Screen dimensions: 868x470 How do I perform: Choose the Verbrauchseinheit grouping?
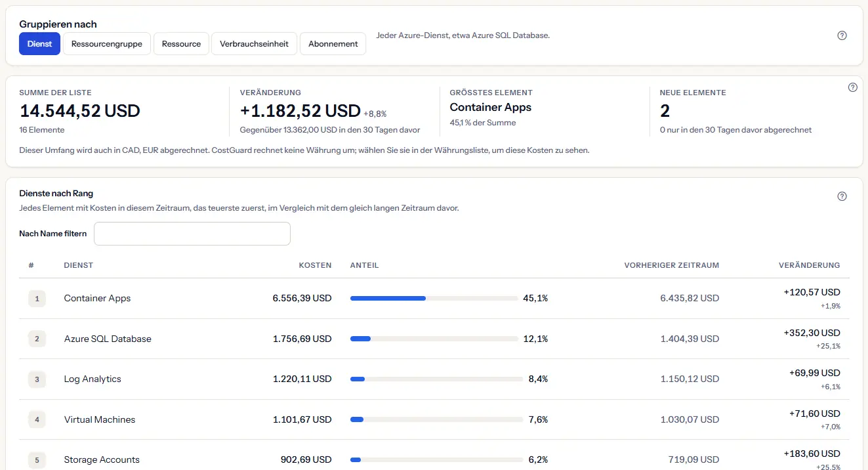pyautogui.click(x=255, y=44)
